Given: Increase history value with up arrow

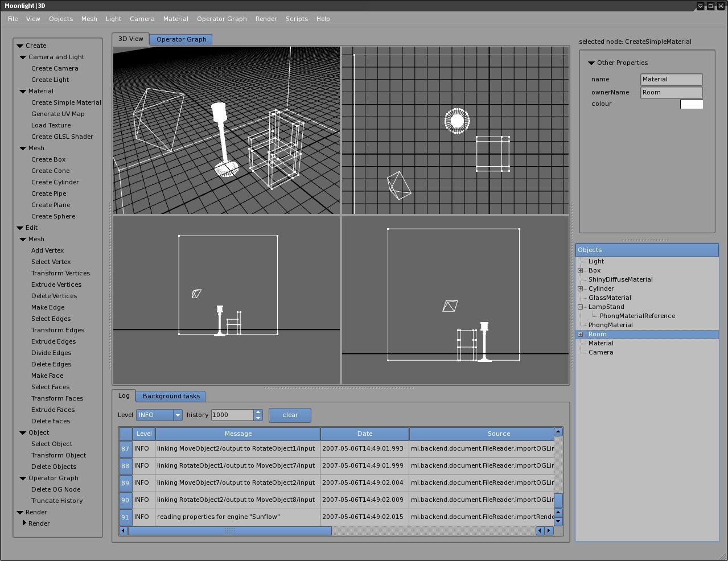Looking at the screenshot, I should (258, 412).
